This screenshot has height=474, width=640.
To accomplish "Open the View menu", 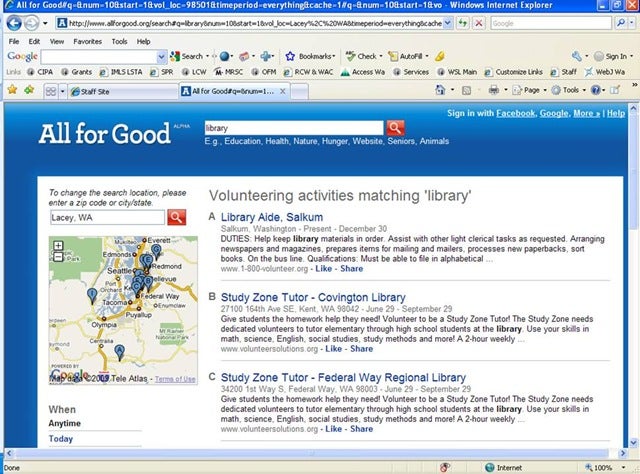I will pos(57,41).
